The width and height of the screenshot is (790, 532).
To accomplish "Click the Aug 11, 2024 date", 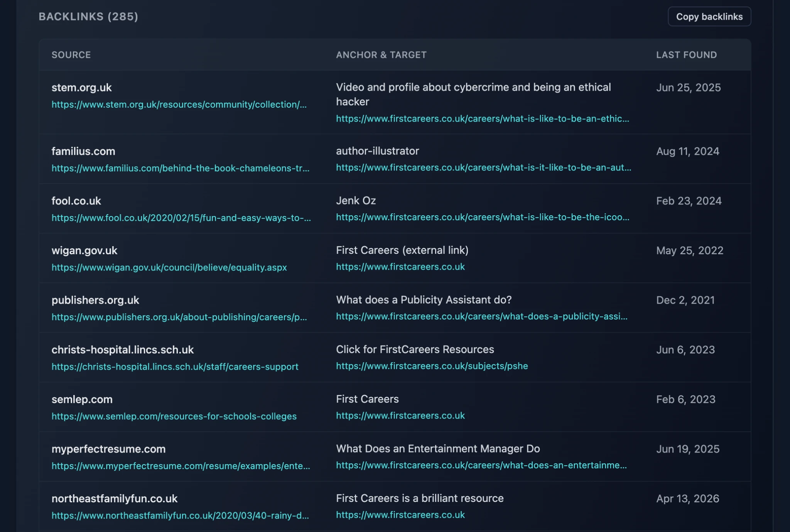I will (687, 151).
